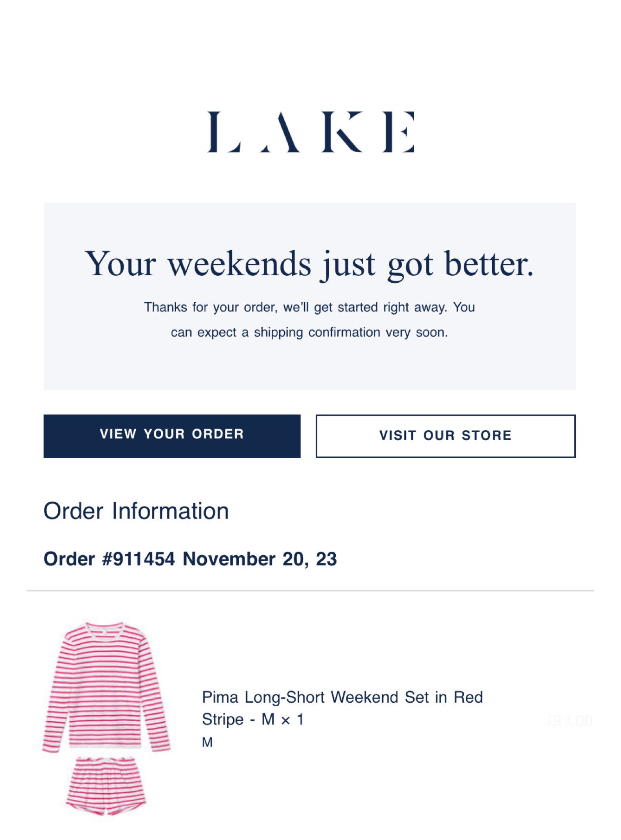Select the headline Your weekends just got better
Screen dimensions: 621x840
311,267
